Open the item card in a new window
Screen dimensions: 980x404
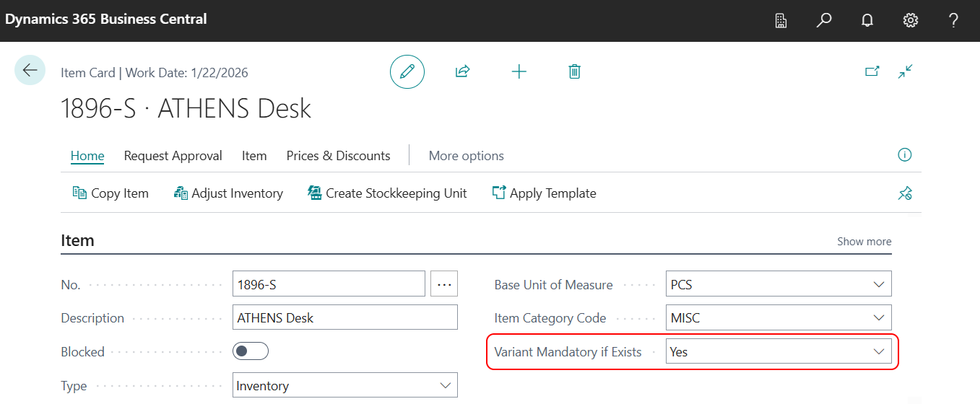(872, 71)
